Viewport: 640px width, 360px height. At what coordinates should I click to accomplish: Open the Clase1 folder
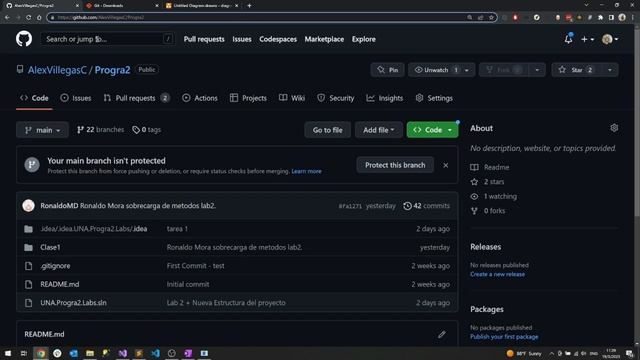[50, 247]
